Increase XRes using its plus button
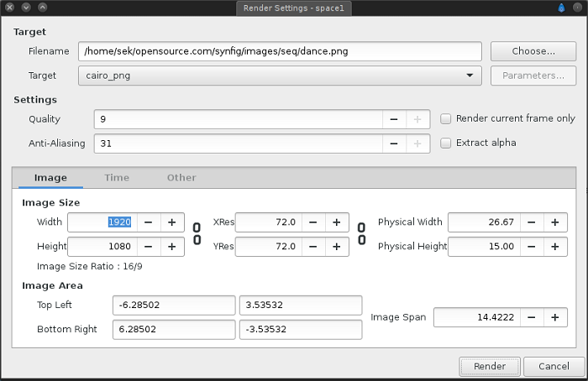This screenshot has height=381, width=588. [x=337, y=222]
